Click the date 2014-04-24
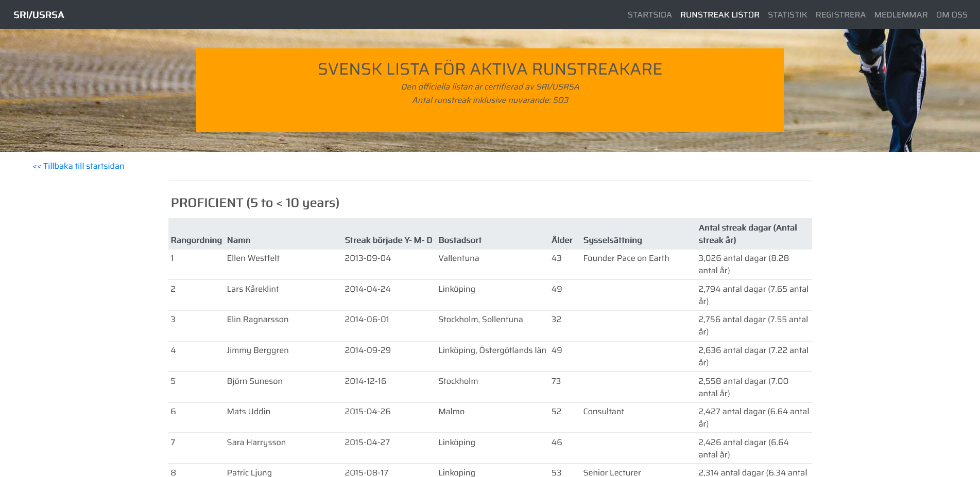 pos(368,289)
